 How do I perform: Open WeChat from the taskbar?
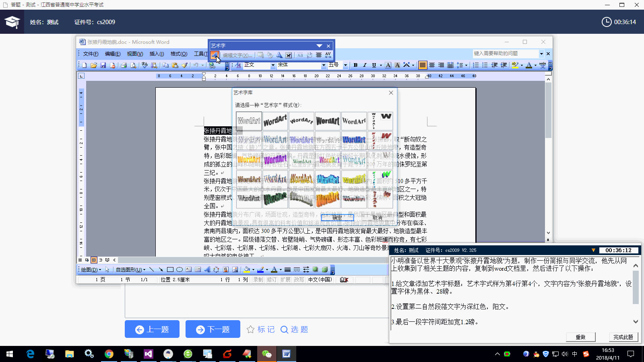coord(267,354)
